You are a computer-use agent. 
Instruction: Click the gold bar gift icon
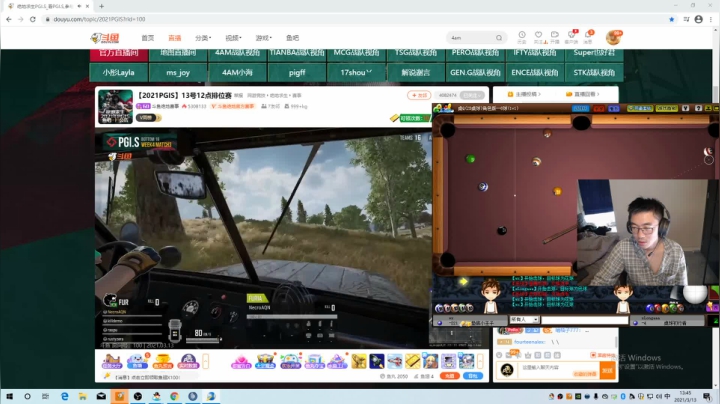412,361
